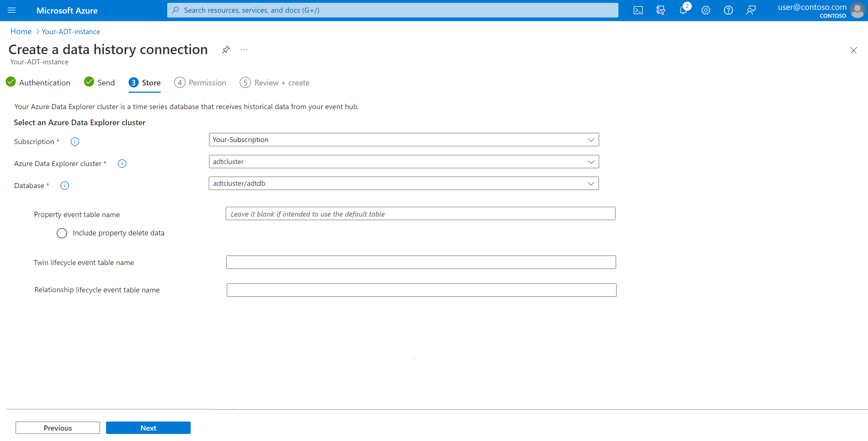This screenshot has height=441, width=868.
Task: Focus the search resources box
Action: [x=393, y=10]
